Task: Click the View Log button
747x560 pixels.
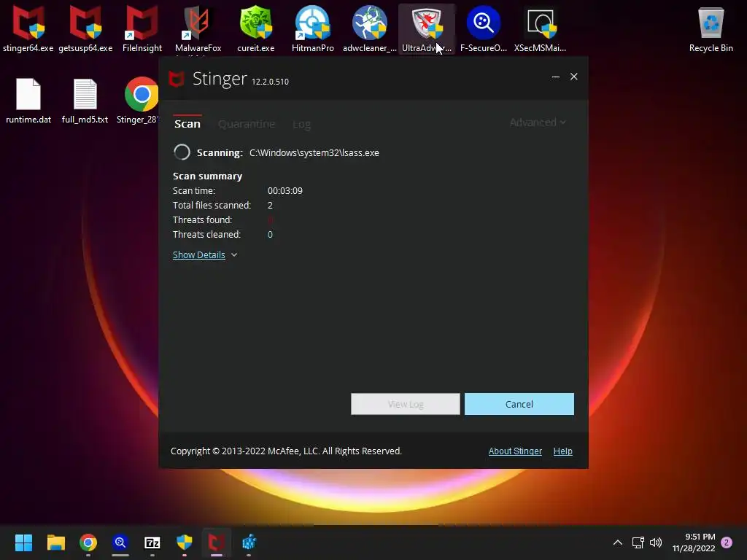Action: tap(406, 404)
